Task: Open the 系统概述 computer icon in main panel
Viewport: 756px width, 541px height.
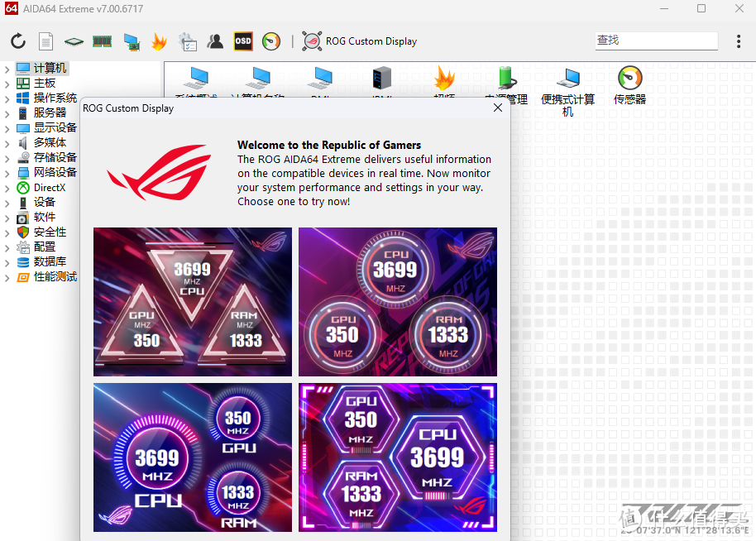Action: pos(197,79)
